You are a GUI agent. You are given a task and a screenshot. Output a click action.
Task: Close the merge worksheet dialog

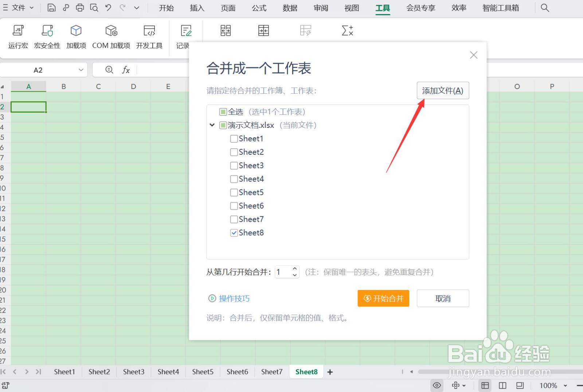point(473,55)
